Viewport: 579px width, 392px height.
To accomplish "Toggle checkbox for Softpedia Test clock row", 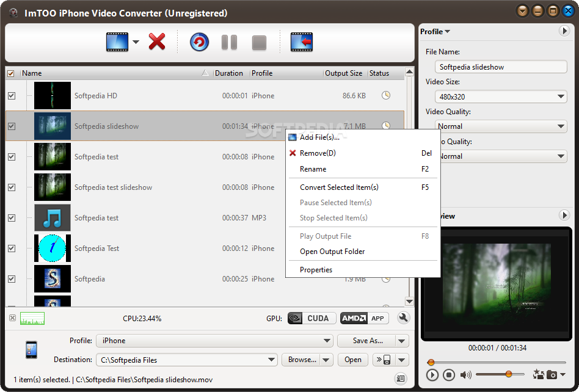I will click(12, 249).
